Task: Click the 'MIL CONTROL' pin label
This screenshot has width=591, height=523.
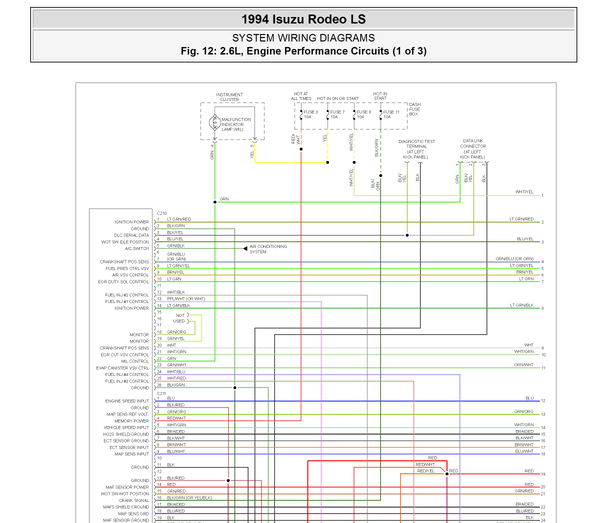Action: (x=135, y=361)
